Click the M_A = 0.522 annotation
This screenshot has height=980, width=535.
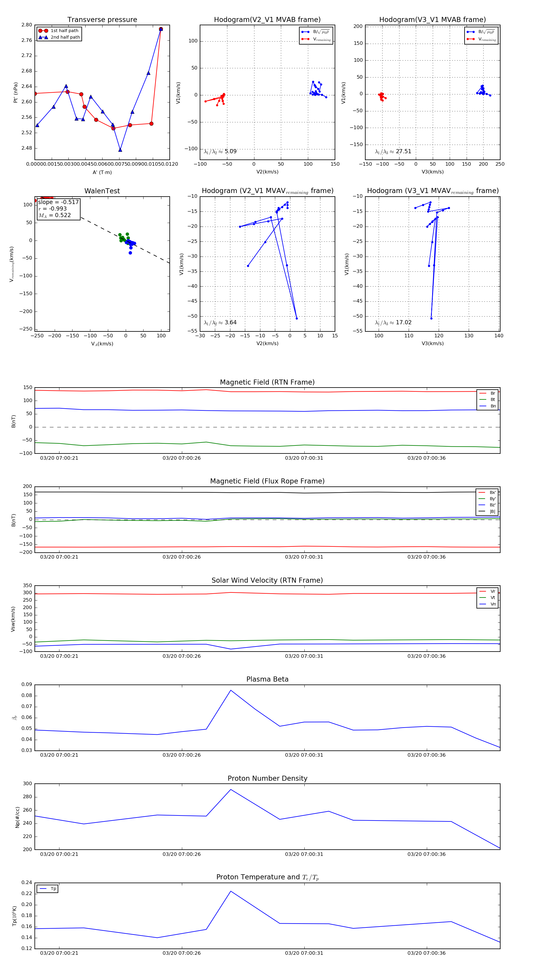(54, 215)
